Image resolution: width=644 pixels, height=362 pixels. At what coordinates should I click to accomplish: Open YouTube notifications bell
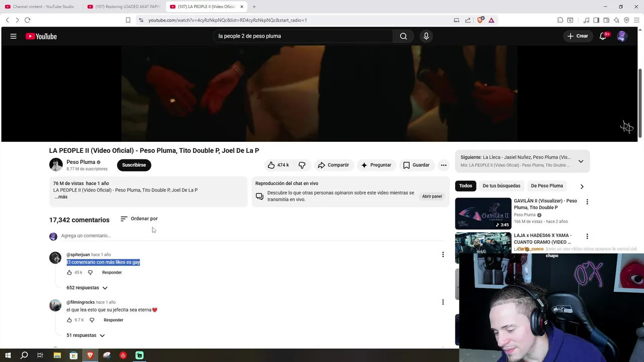tap(603, 36)
